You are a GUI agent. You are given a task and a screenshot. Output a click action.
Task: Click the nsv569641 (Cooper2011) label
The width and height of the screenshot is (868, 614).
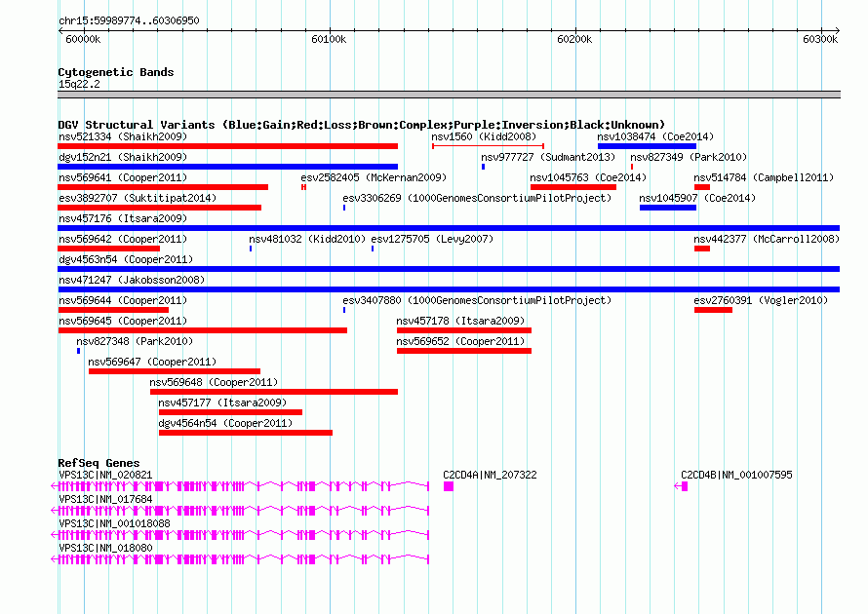[x=123, y=177]
